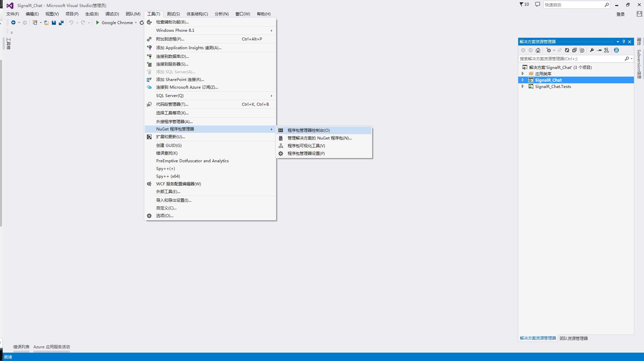Open the 调试(D) menu
Screen dimensions: 644x361
pos(112,14)
